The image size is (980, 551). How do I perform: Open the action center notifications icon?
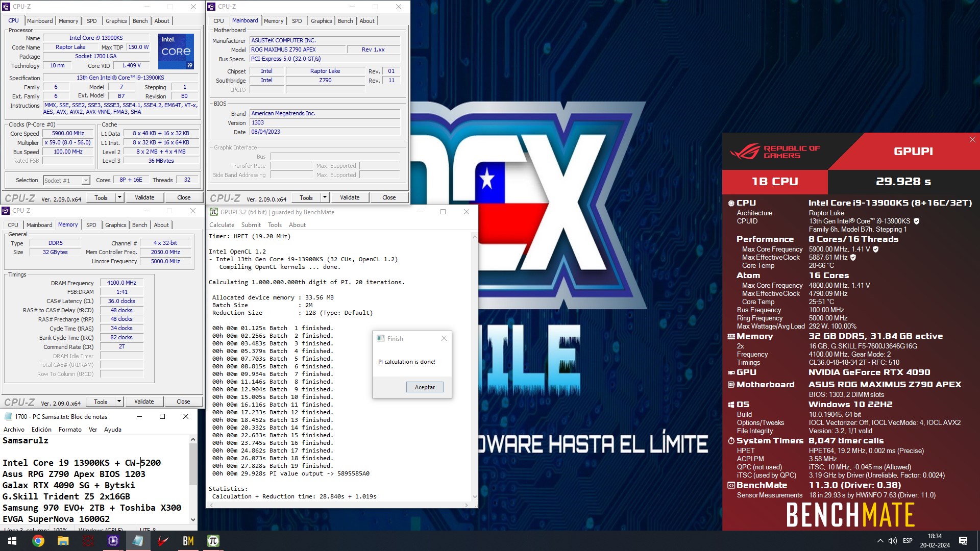tap(963, 541)
